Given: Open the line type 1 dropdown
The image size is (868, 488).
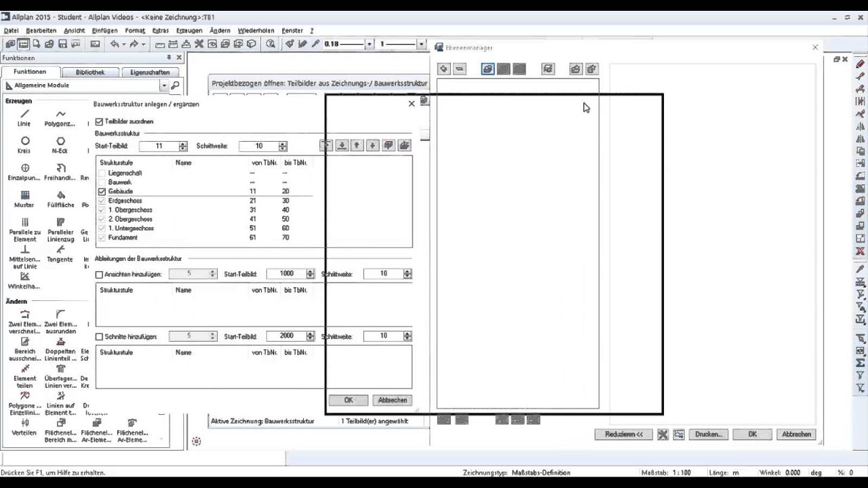Looking at the screenshot, I should [x=420, y=44].
